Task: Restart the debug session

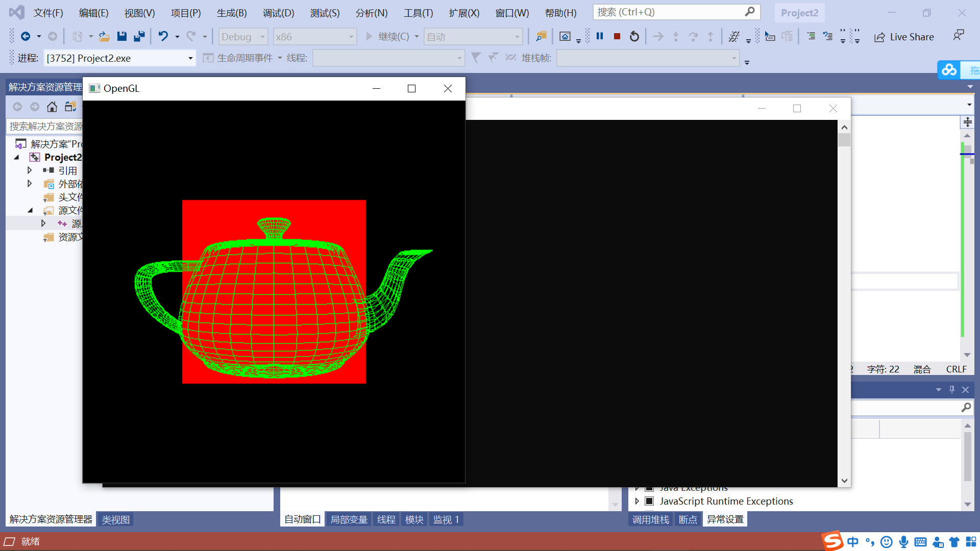Action: 634,36
